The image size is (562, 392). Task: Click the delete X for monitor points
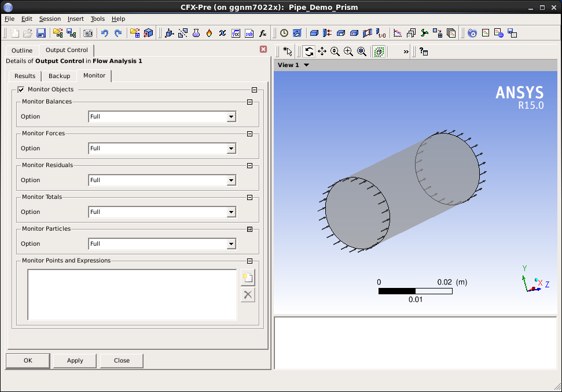click(x=248, y=295)
